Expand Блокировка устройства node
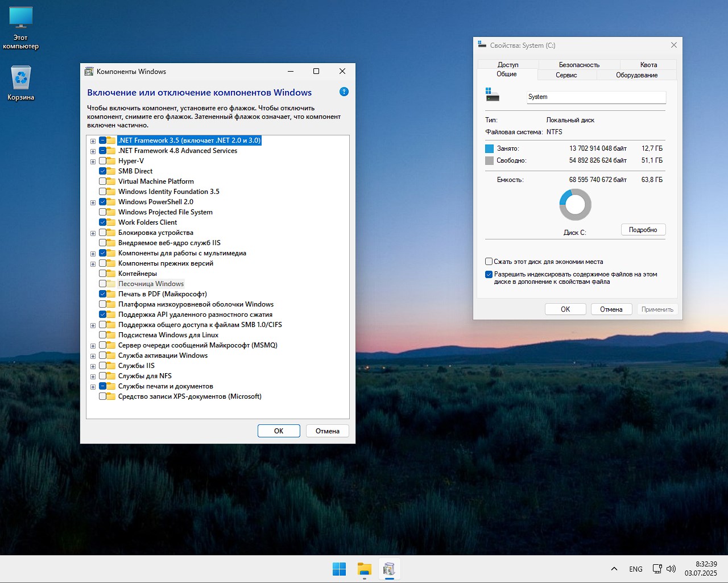Image resolution: width=728 pixels, height=583 pixels. click(93, 233)
